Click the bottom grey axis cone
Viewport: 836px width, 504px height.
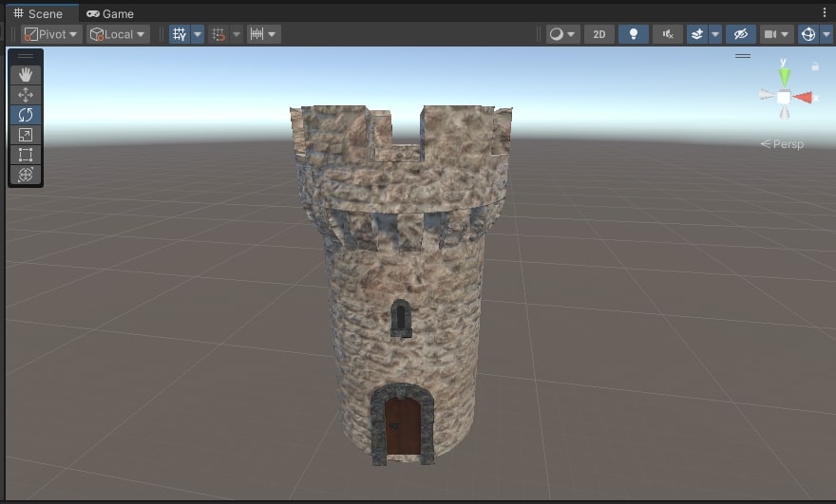coord(785,112)
